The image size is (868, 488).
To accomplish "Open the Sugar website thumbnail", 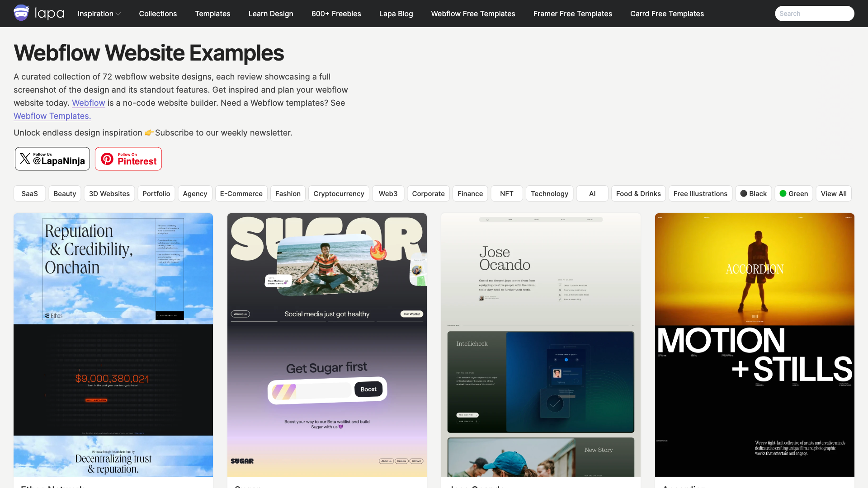I will 327,344.
